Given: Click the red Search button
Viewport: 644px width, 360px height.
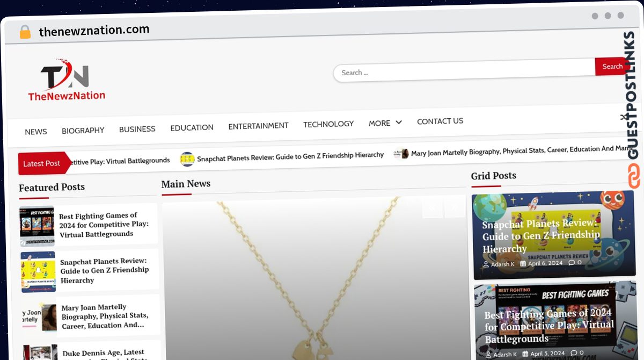Looking at the screenshot, I should coord(612,67).
